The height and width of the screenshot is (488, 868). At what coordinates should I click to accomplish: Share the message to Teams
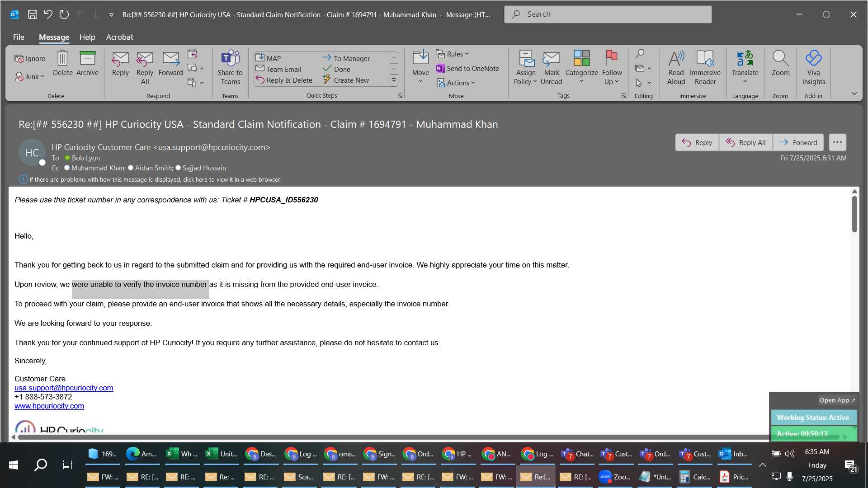230,68
